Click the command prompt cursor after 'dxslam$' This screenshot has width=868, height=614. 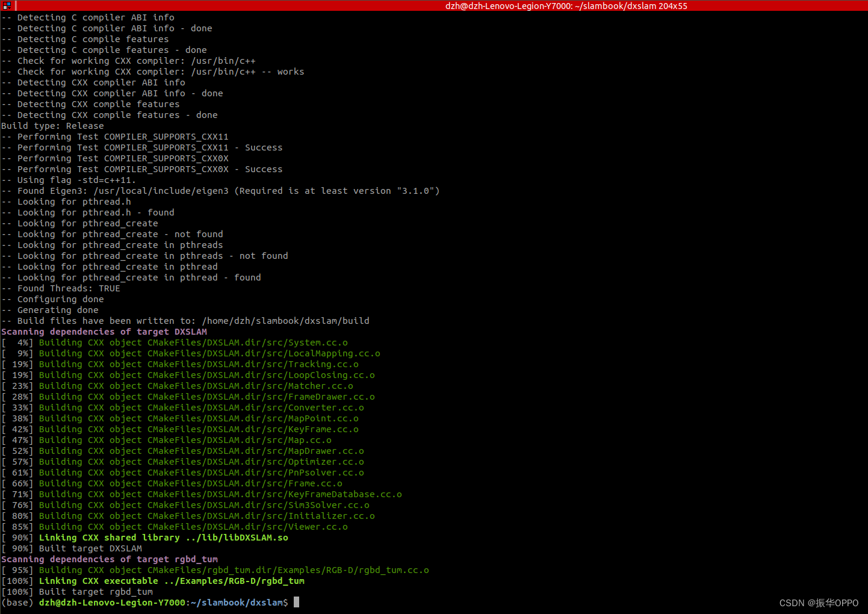296,602
